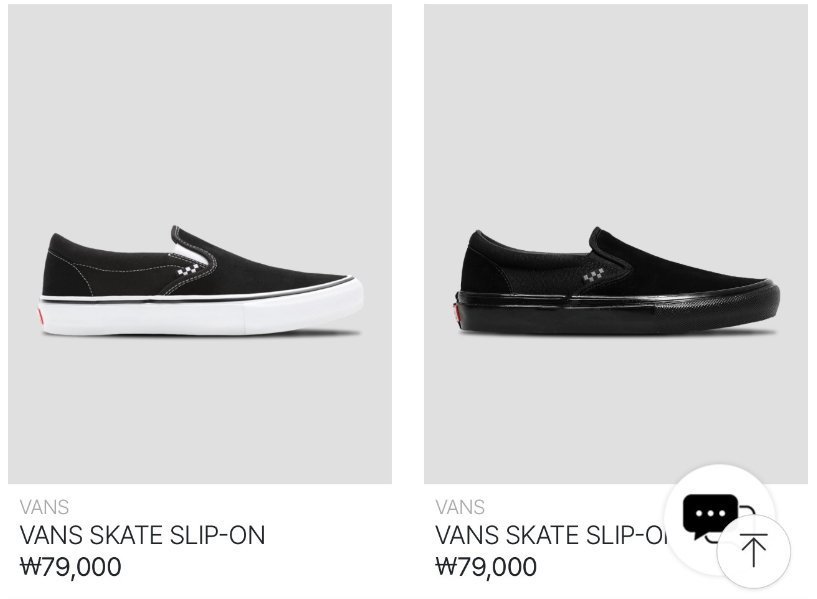Click checkerboard tag on the all-black slip-on
This screenshot has height=599, width=817.
click(593, 277)
